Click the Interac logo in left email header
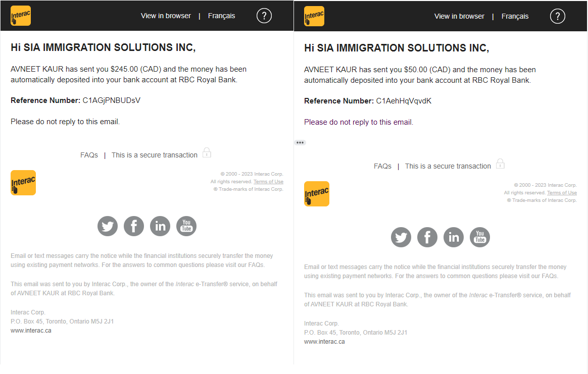Image resolution: width=588 pixels, height=374 pixels. 21,16
